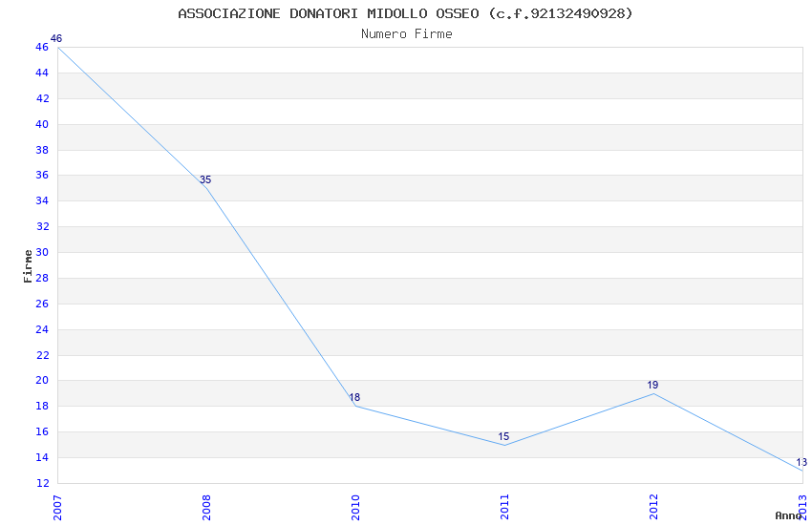Click the y-axis tick value 20
Image resolution: width=812 pixels, height=525 pixels.
42,380
